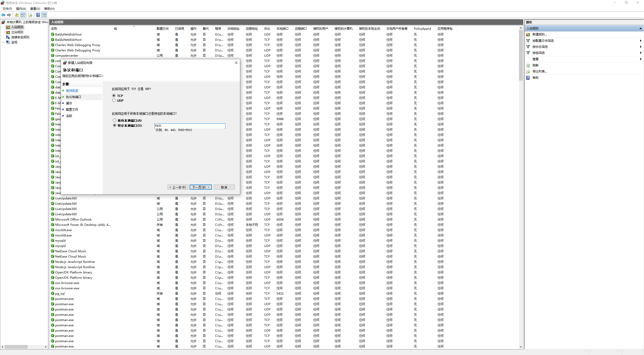Screen dimensions: 644x355
Task: Open the 操作(A) menu
Action: (21, 9)
